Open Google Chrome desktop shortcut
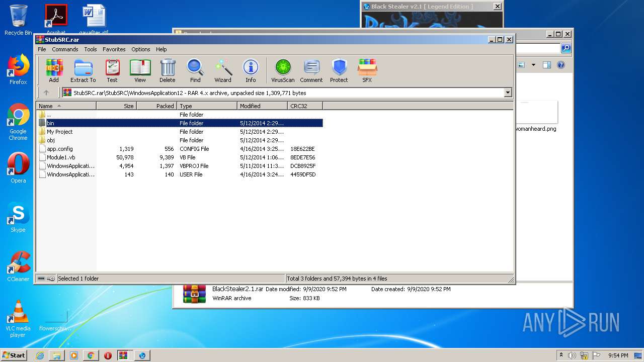This screenshot has height=362, width=644. [x=18, y=122]
